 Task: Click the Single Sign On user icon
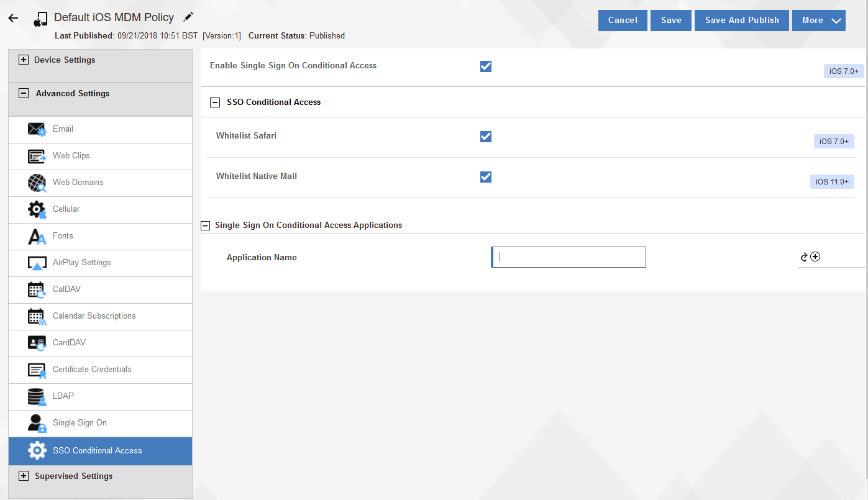(x=37, y=423)
